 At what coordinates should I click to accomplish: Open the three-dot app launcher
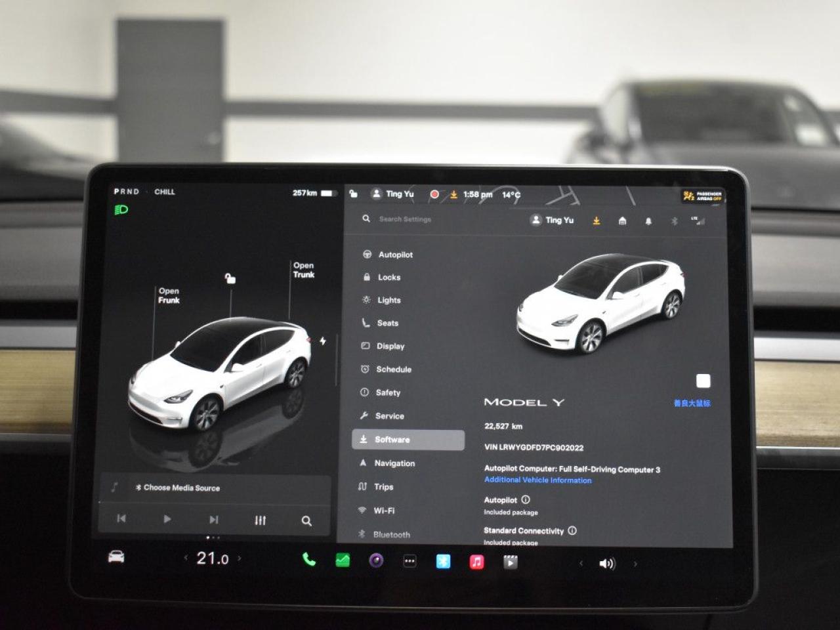(x=409, y=561)
